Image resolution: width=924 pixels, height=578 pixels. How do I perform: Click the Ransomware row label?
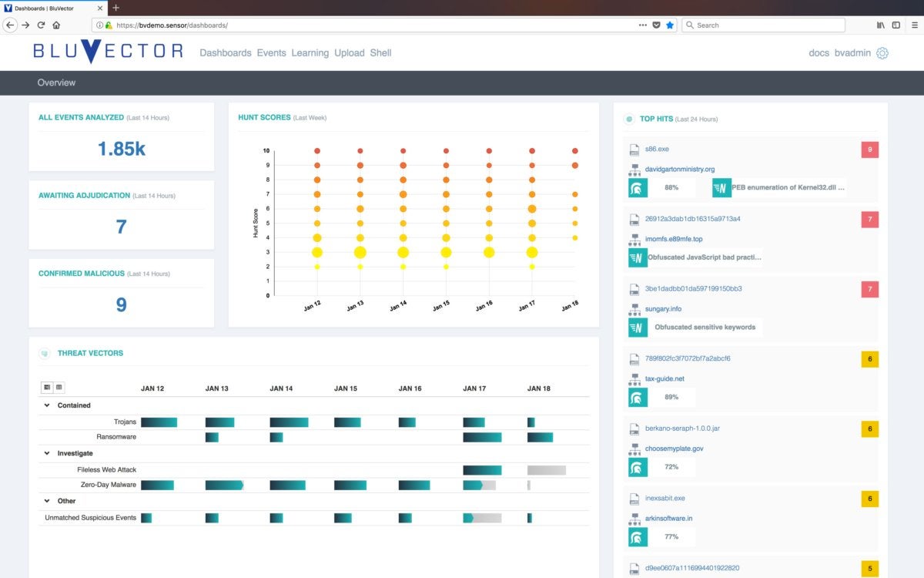[116, 437]
